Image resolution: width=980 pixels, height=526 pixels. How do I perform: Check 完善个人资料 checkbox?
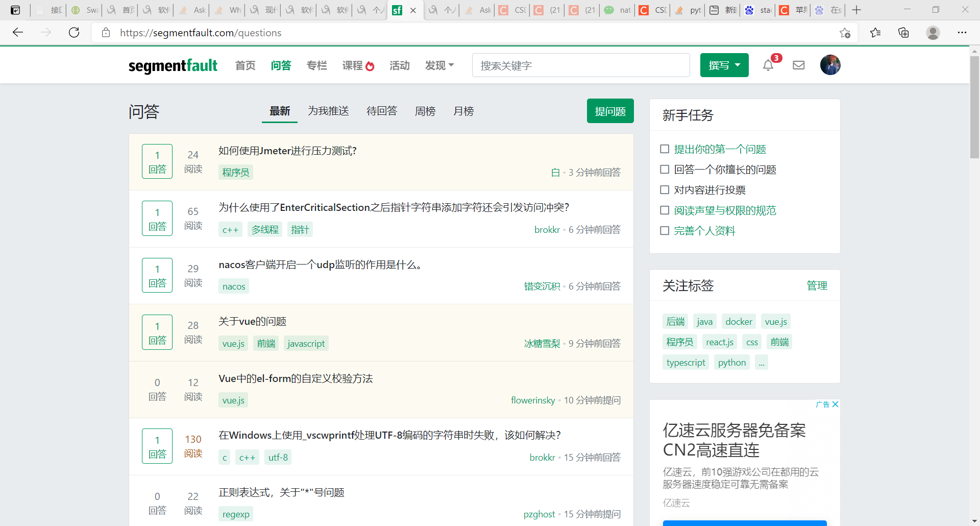pyautogui.click(x=665, y=231)
